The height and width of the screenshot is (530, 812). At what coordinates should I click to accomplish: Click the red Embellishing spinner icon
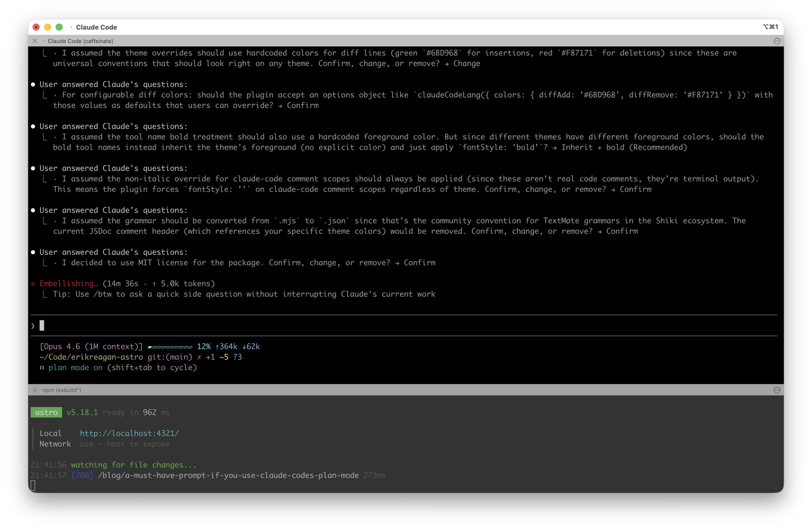[x=33, y=284]
